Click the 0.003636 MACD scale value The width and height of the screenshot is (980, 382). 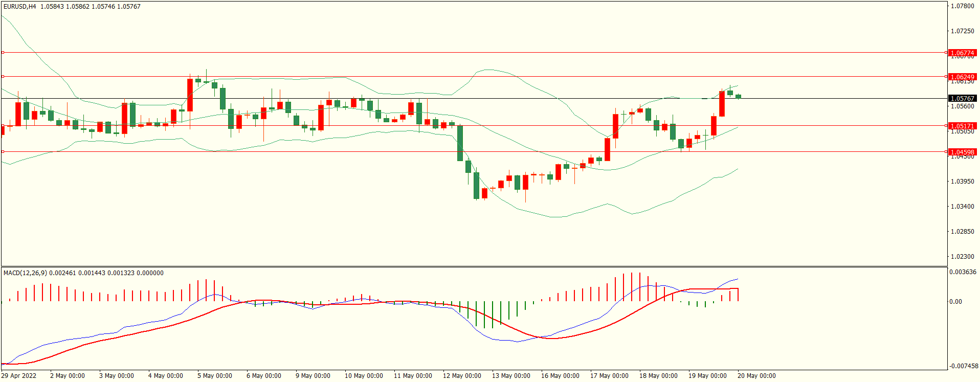click(x=963, y=272)
